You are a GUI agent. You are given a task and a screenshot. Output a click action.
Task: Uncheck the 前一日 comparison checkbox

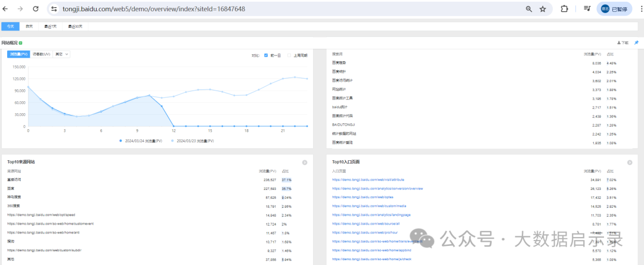click(x=266, y=55)
